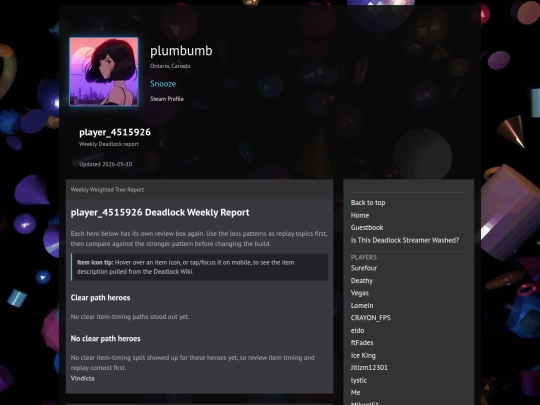This screenshot has width=540, height=405.
Task: Open player ftFades's page
Action: 362,343
